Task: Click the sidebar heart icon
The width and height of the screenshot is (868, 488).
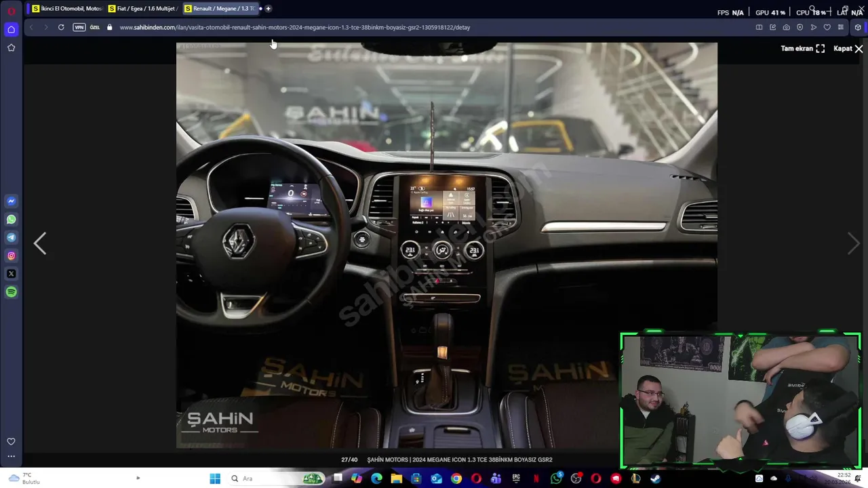Action: (x=11, y=441)
